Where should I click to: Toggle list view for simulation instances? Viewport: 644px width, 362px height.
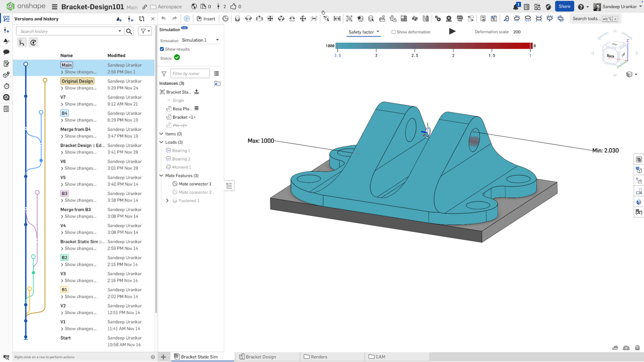pos(217,73)
